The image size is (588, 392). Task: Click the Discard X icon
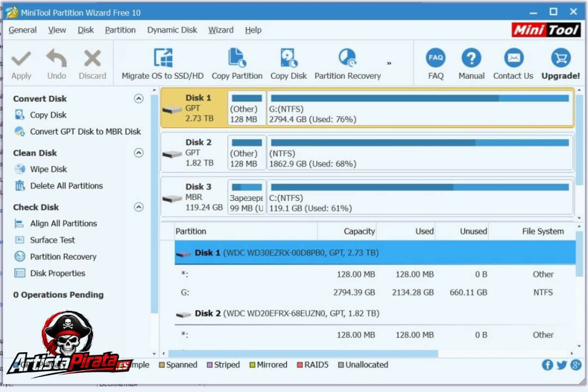pyautogui.click(x=92, y=58)
